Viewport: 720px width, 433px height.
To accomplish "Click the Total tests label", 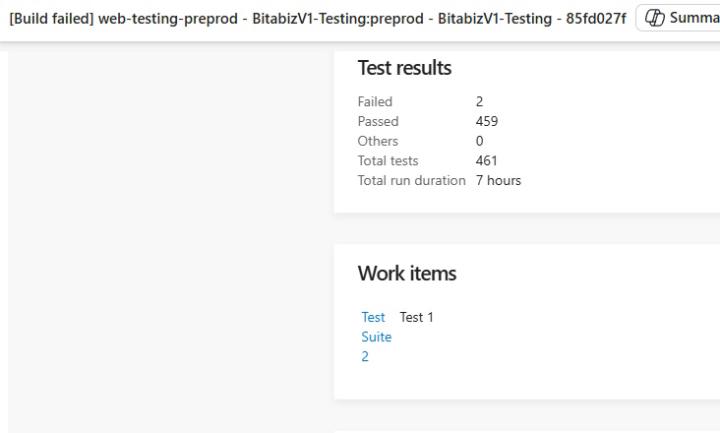I will (388, 160).
